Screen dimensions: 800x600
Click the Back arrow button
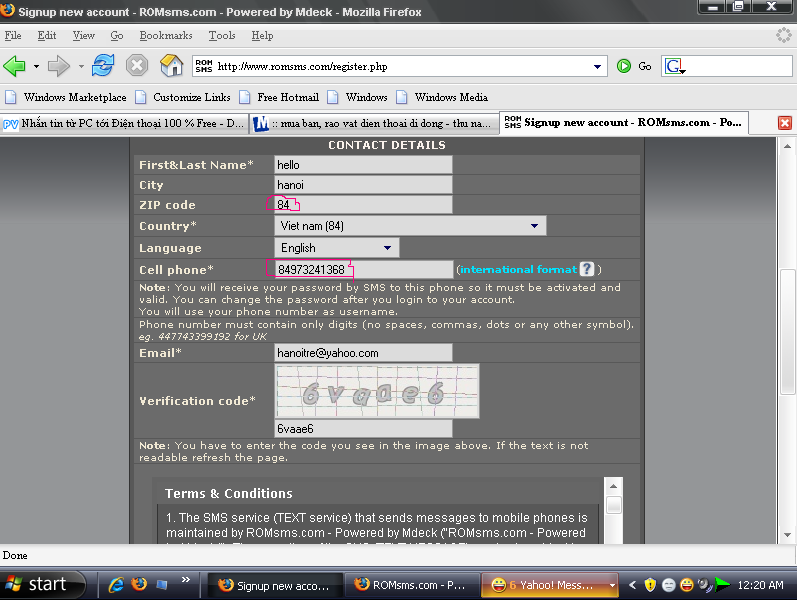14,66
